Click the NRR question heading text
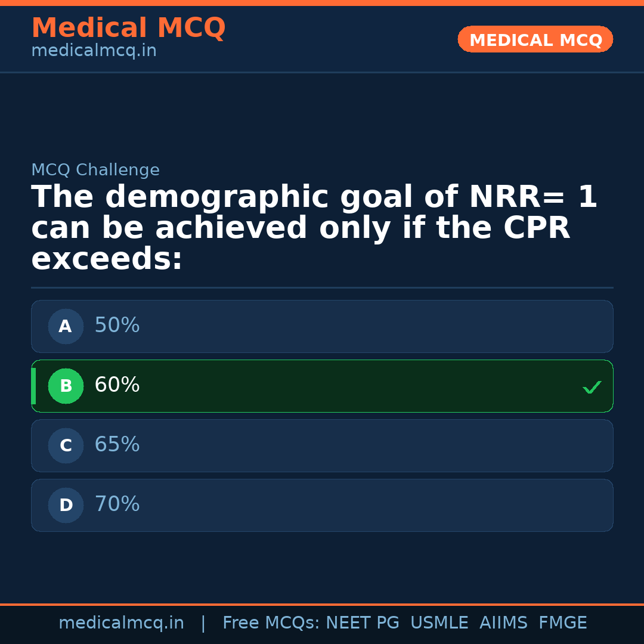 314,228
